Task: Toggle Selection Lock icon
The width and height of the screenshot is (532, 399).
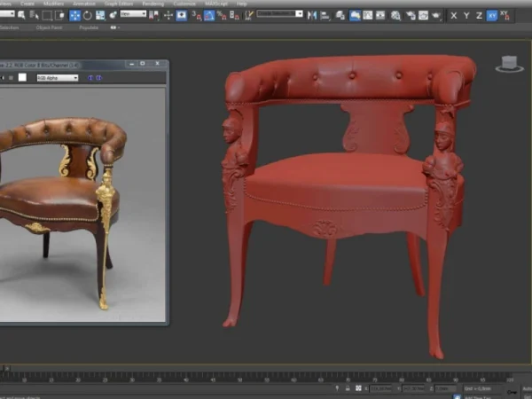Action: click(x=348, y=388)
